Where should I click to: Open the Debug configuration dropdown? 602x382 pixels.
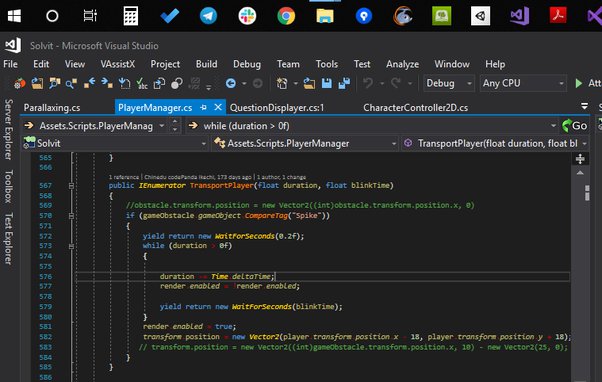[x=449, y=83]
